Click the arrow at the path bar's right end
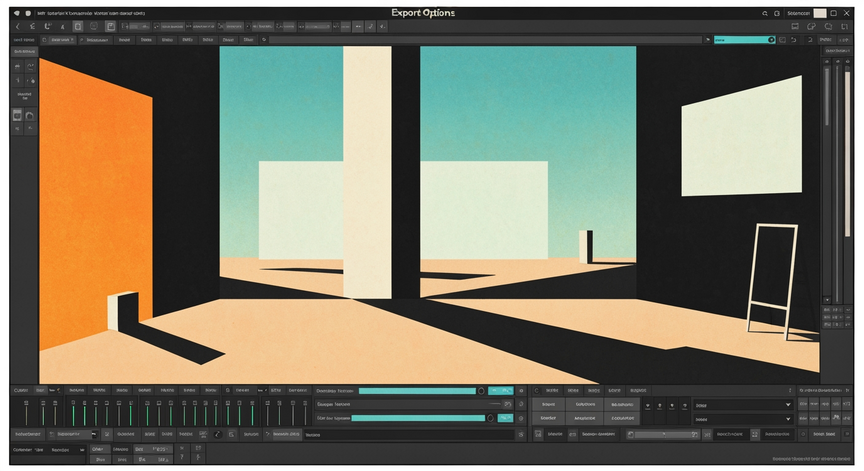 (x=708, y=40)
